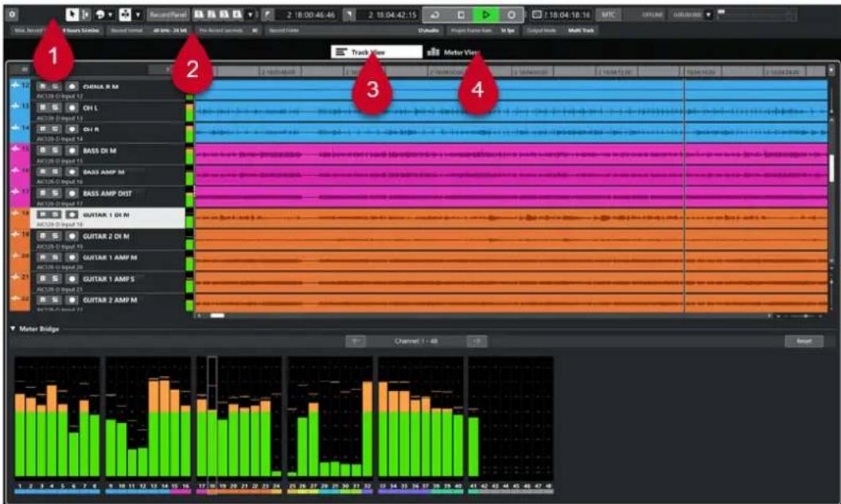
Task: Toggle the cycle loop transport button
Action: [435, 14]
